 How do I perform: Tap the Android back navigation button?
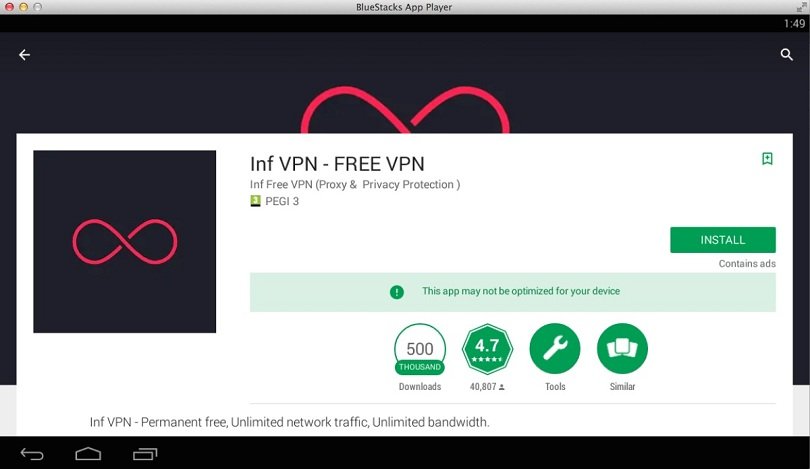tap(32, 454)
